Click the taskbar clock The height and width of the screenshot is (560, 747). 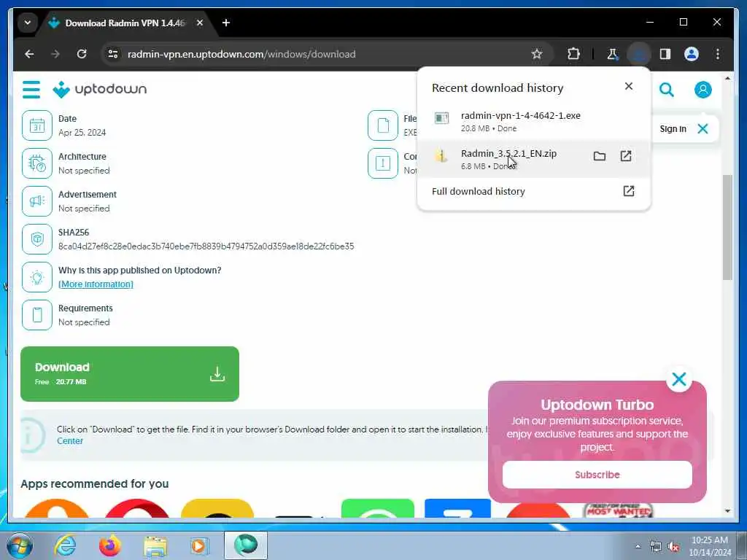(x=710, y=546)
